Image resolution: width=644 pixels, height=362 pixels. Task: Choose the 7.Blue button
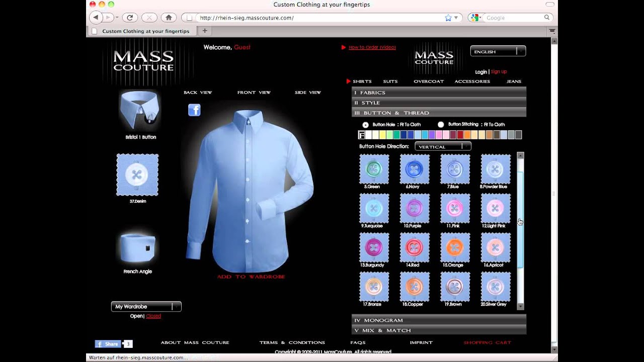(x=455, y=169)
